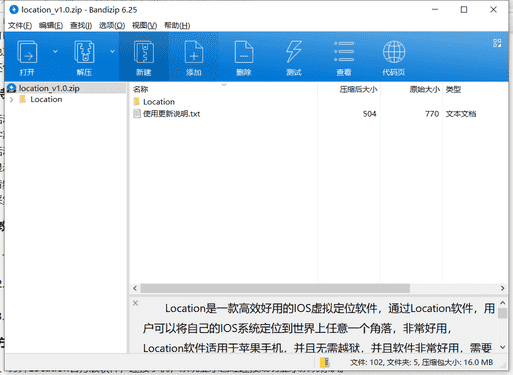Expand the Location folder tree node

12,99
